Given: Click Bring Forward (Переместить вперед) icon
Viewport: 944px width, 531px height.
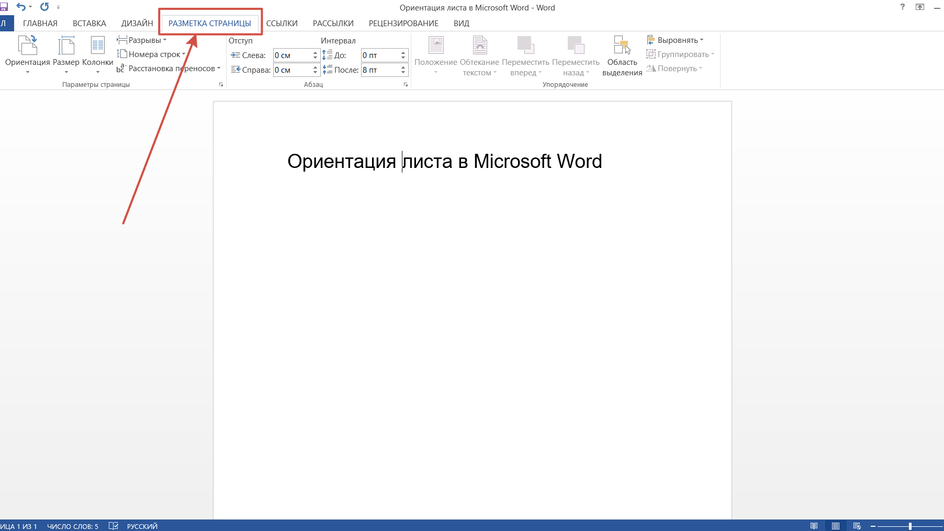Looking at the screenshot, I should [x=526, y=45].
